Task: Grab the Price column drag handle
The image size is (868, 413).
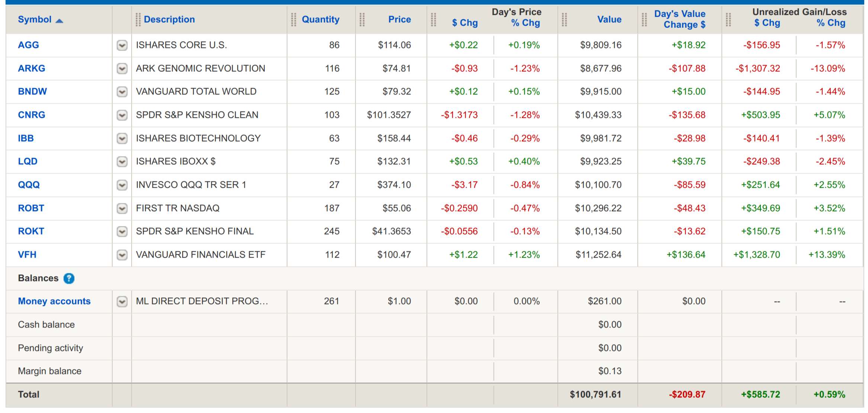Action: [362, 20]
